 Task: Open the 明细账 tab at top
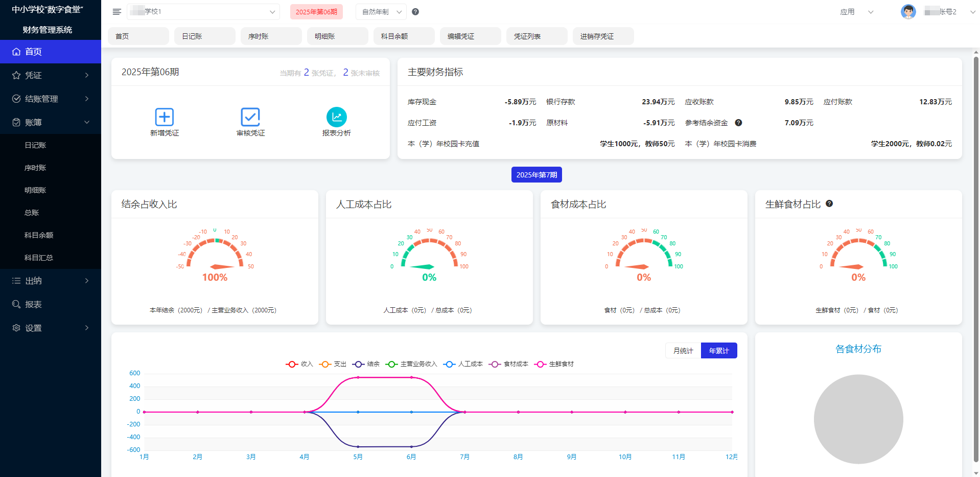(337, 36)
